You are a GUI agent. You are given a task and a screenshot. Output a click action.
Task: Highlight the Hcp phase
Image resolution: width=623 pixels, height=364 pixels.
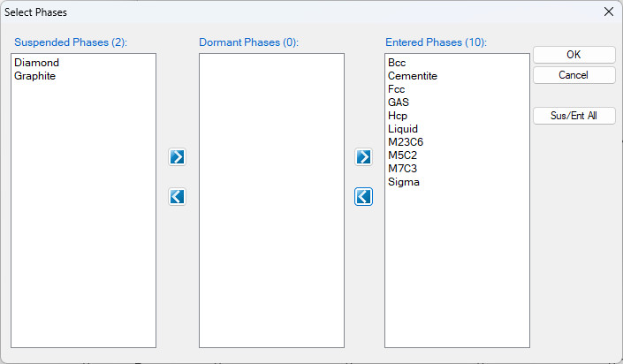398,116
